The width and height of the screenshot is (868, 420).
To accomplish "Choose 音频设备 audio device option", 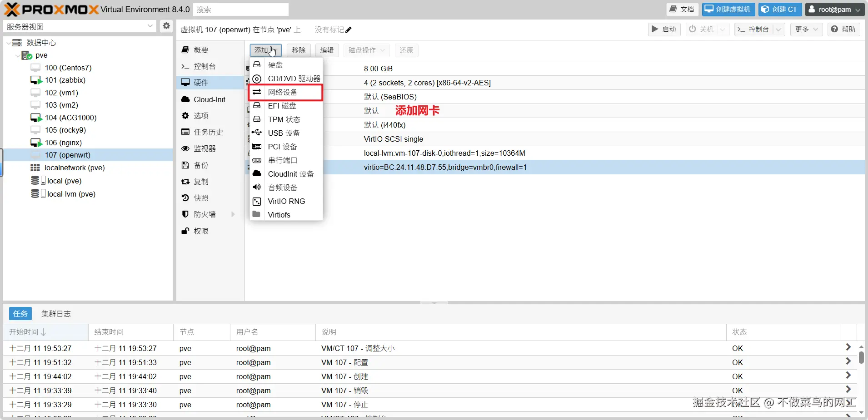I will coord(286,188).
